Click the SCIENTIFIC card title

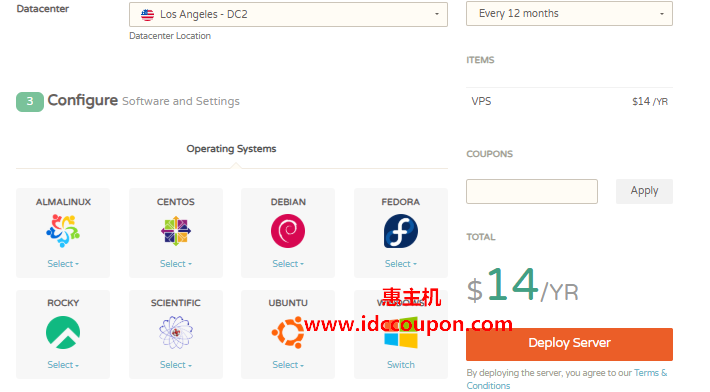(176, 303)
